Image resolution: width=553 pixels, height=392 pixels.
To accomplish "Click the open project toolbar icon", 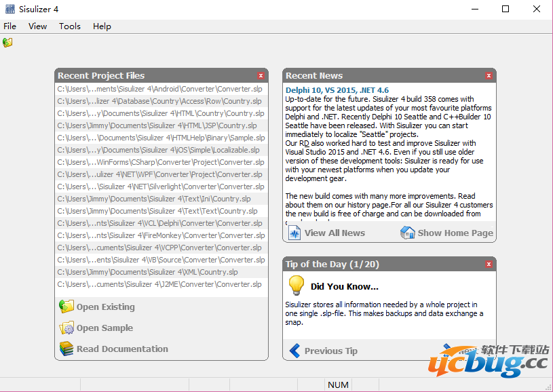I will [7, 43].
